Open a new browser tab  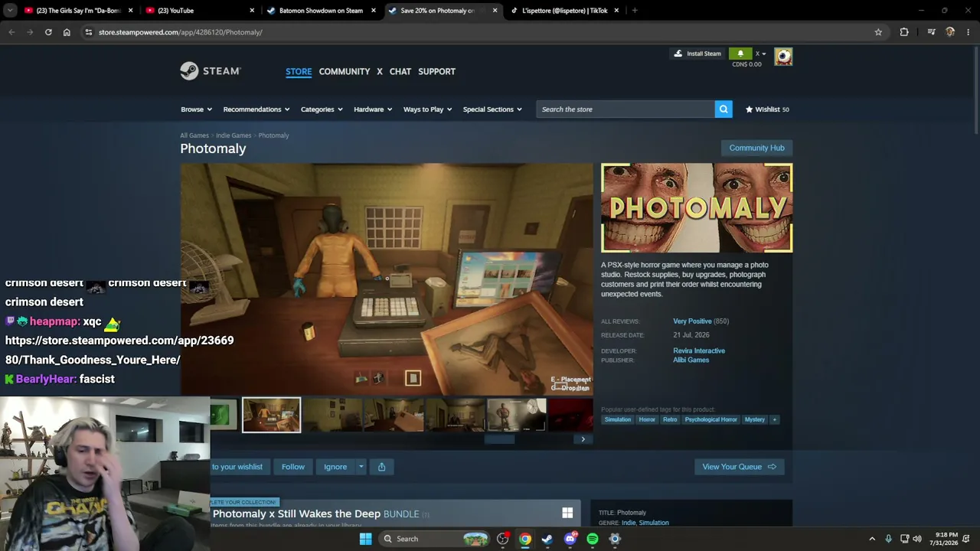coord(635,11)
